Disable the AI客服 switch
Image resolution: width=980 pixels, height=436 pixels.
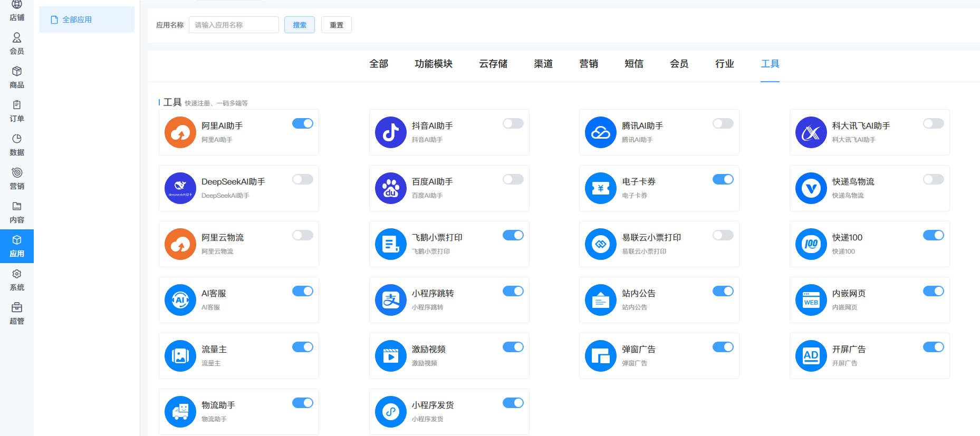[303, 291]
